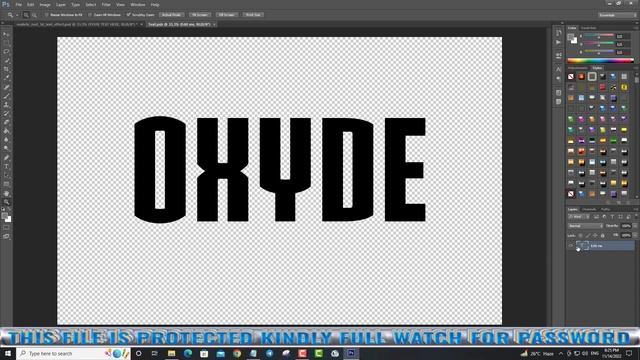Open the layer filter Kind dropdown
The image size is (640, 360).
pos(578,217)
